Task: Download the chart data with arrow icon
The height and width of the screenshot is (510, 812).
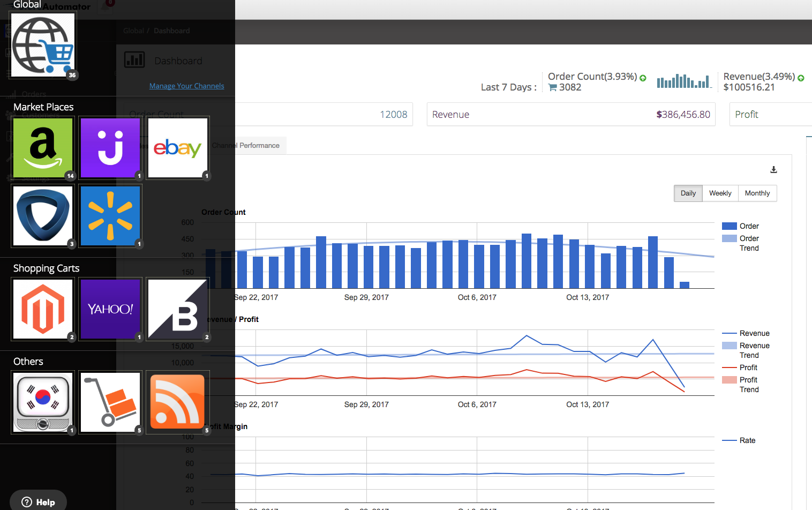Action: click(x=773, y=170)
